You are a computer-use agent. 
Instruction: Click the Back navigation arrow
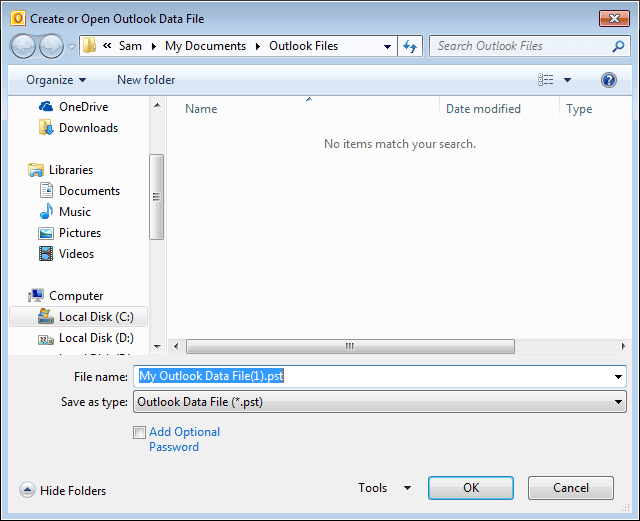coord(24,47)
